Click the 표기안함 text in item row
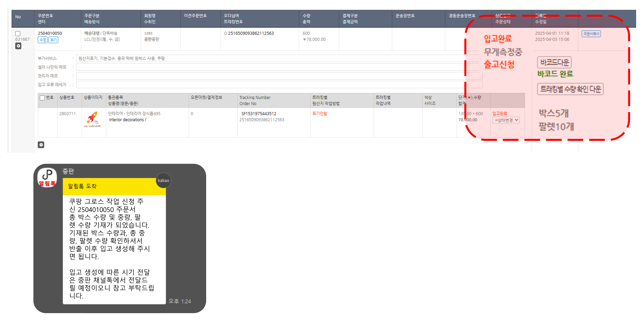644x321 pixels. [x=320, y=114]
